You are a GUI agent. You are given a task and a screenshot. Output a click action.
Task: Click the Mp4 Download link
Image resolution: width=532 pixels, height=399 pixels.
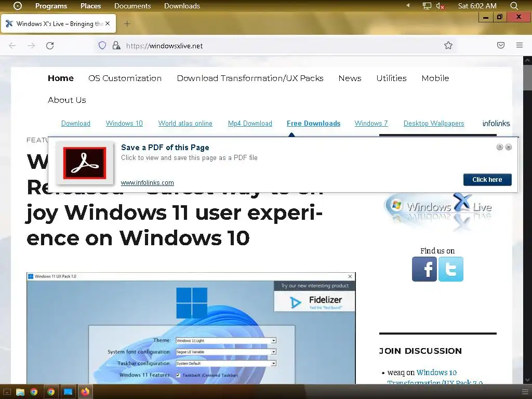250,123
